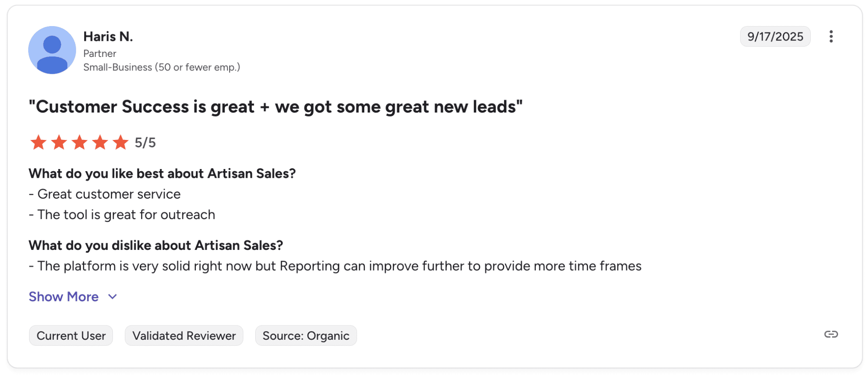Viewport: 868px width, 375px height.
Task: Click the 5/5 rating score text
Action: pos(145,143)
